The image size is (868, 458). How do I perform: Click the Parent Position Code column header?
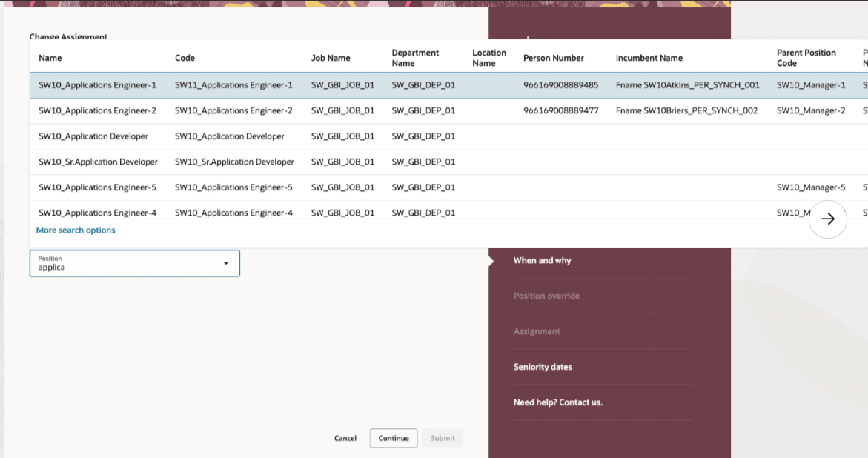(806, 58)
